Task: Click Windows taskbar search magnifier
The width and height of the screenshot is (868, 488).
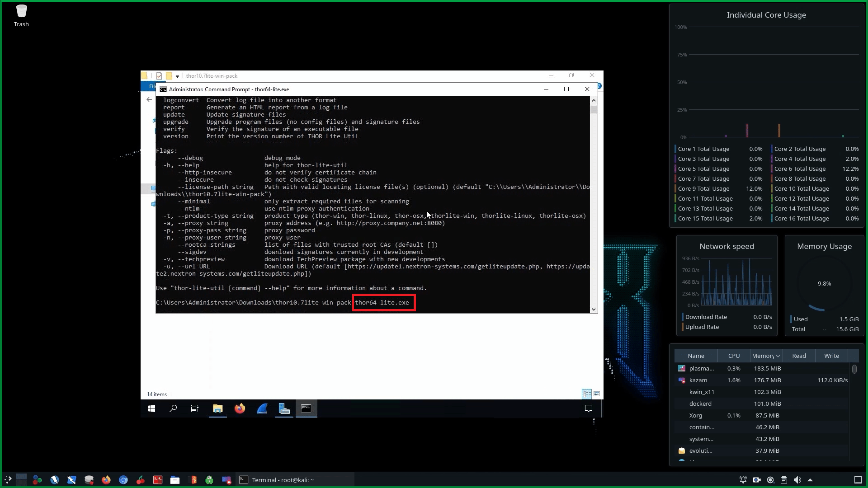Action: coord(173,408)
